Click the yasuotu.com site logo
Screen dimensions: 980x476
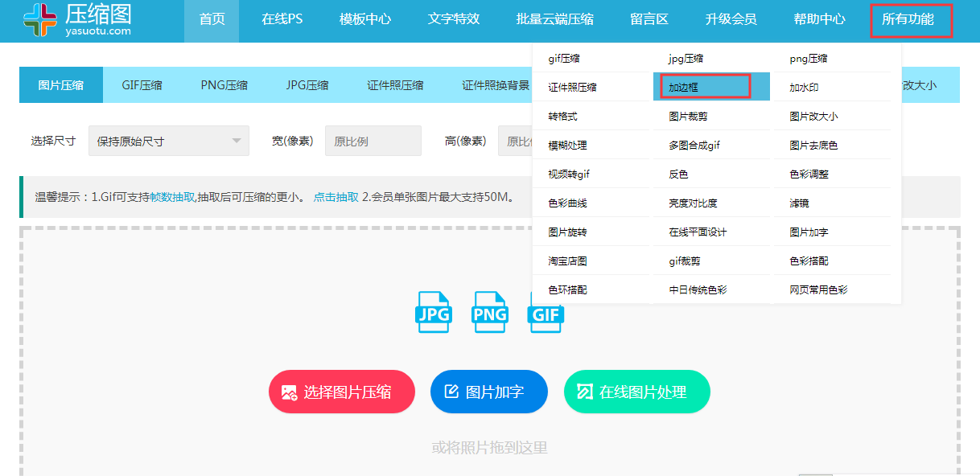pos(76,19)
